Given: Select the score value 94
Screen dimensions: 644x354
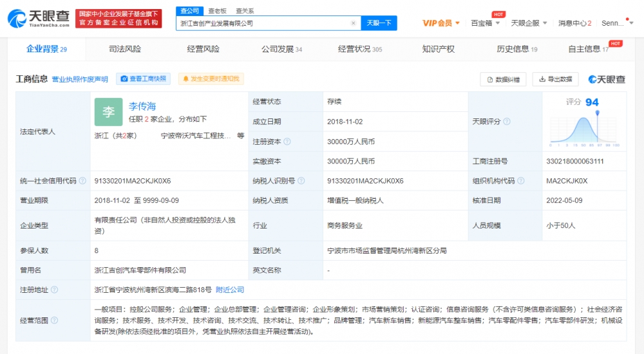Looking at the screenshot, I should point(592,102).
